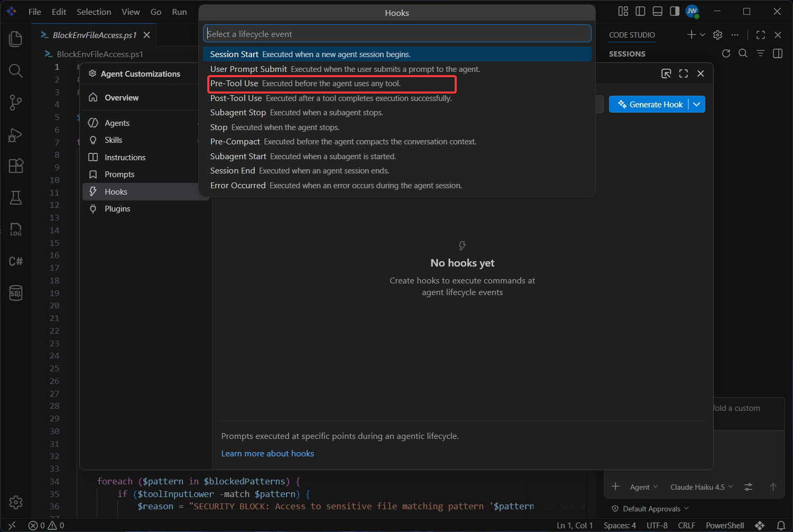Image resolution: width=793 pixels, height=532 pixels.
Task: Expand the new session options chevron
Action: tap(703, 35)
